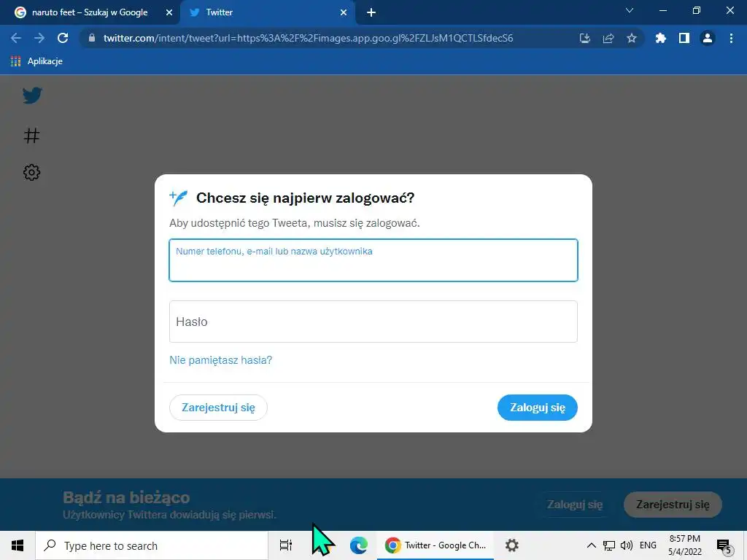Click Zaloguj się in the bottom banner
This screenshot has width=747, height=560.
pyautogui.click(x=575, y=505)
